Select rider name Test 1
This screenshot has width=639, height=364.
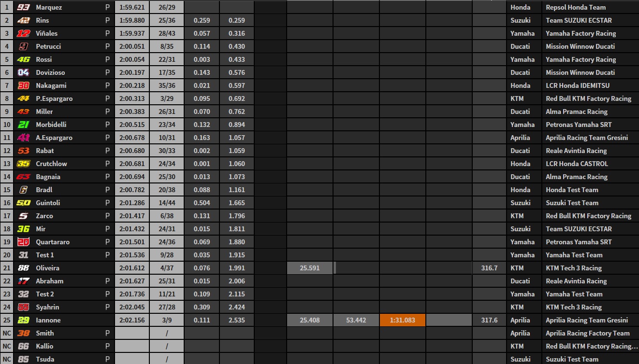[x=45, y=255]
